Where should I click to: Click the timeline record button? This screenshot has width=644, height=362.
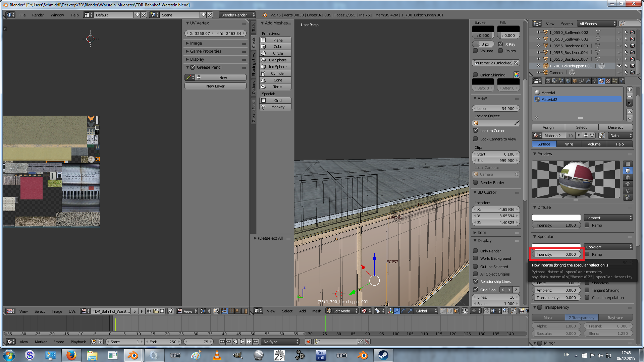(x=308, y=342)
